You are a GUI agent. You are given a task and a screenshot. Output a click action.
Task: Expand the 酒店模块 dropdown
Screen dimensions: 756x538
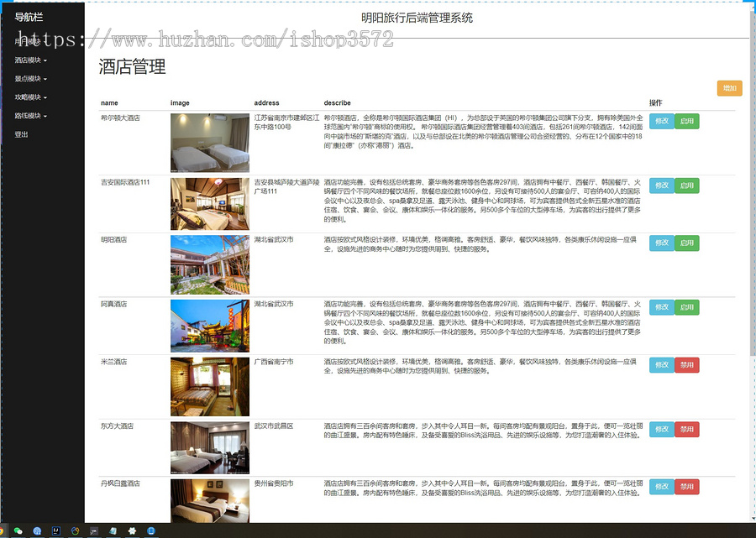30,60
